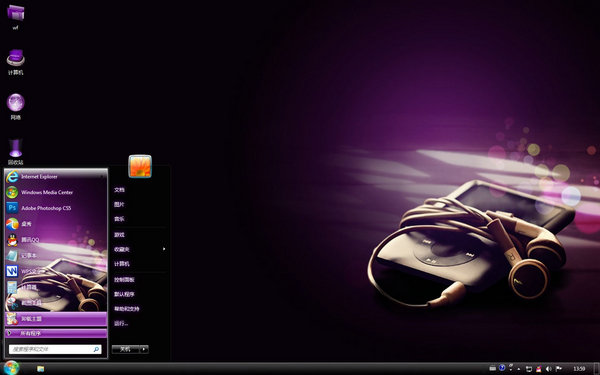Expand the shutdown options arrow beside 关机
This screenshot has height=375, width=600.
[x=144, y=349]
